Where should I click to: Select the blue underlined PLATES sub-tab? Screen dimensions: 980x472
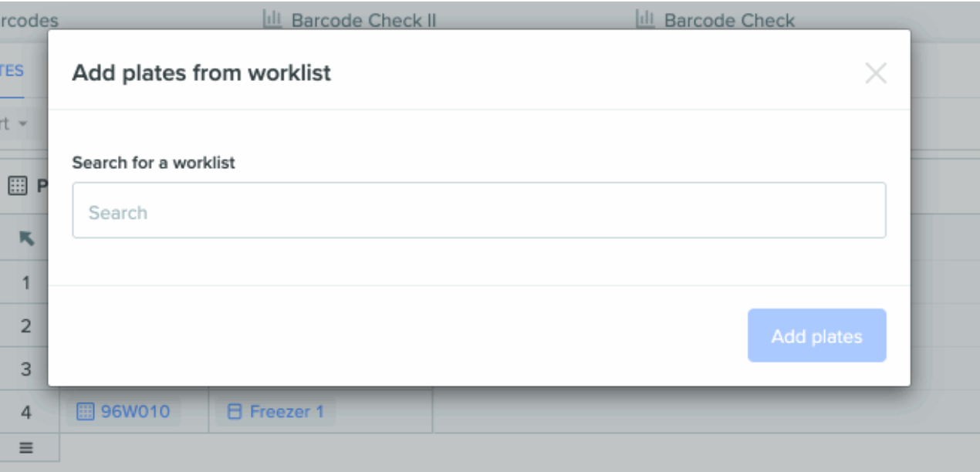coord(12,71)
